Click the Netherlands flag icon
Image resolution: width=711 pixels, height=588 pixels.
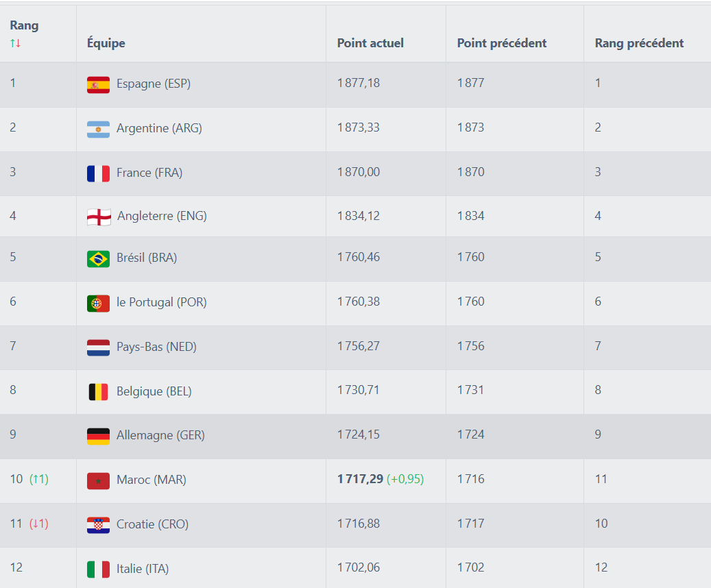click(97, 347)
